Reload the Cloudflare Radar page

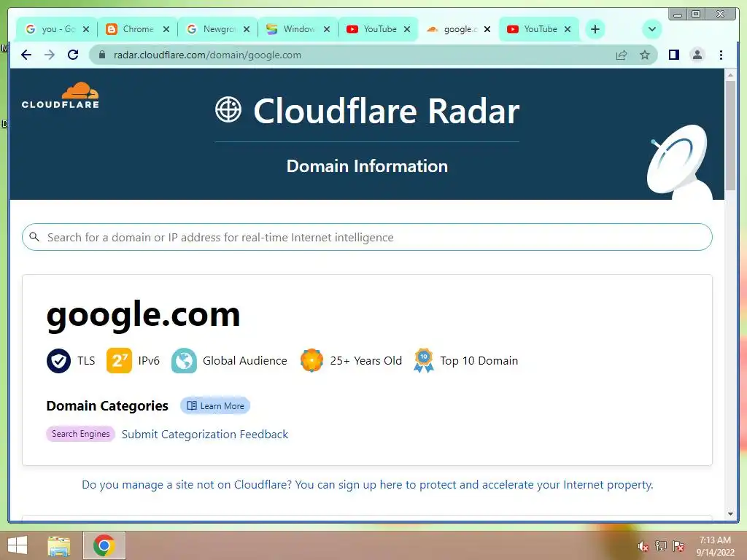(x=73, y=55)
